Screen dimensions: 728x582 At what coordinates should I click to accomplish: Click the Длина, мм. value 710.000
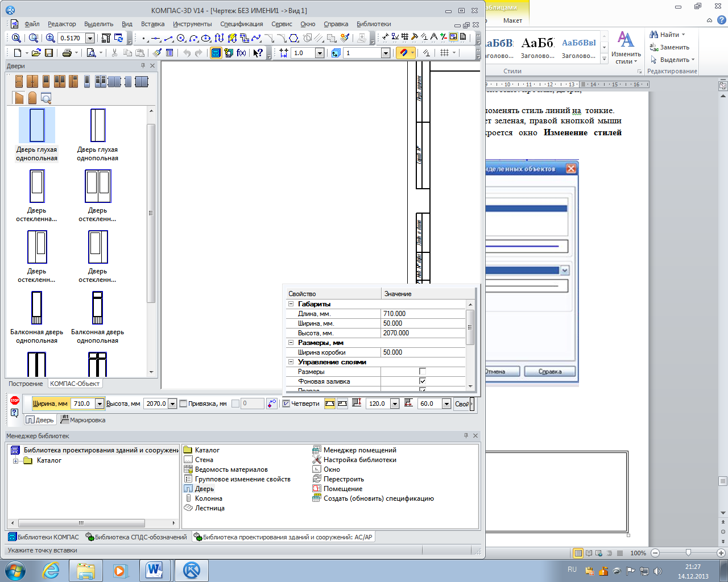pyautogui.click(x=423, y=314)
